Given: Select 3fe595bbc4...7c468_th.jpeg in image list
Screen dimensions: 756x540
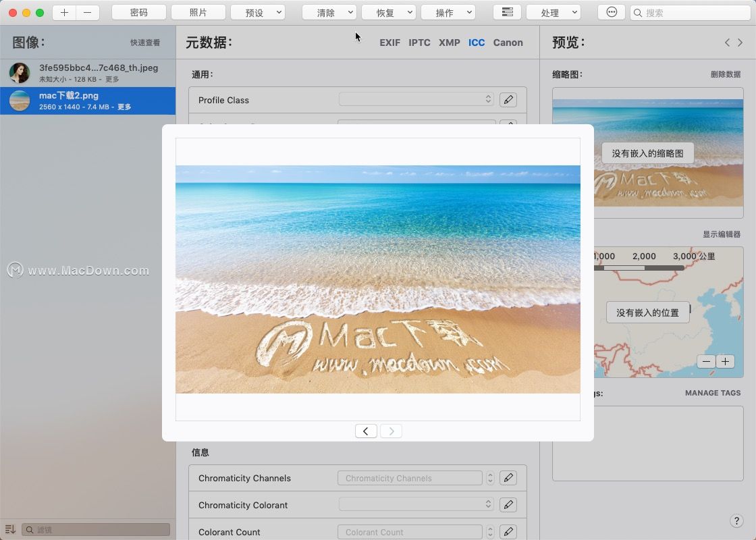Looking at the screenshot, I should (x=88, y=73).
